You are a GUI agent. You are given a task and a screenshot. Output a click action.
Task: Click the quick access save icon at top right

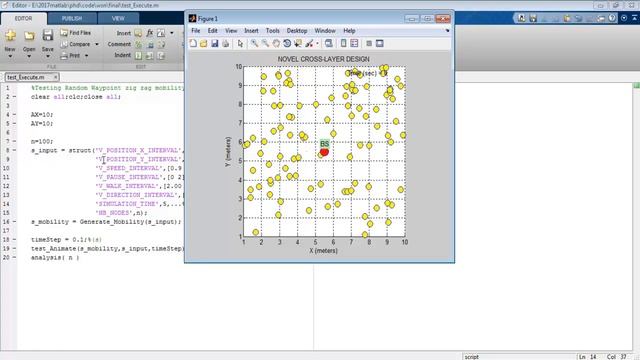(533, 18)
